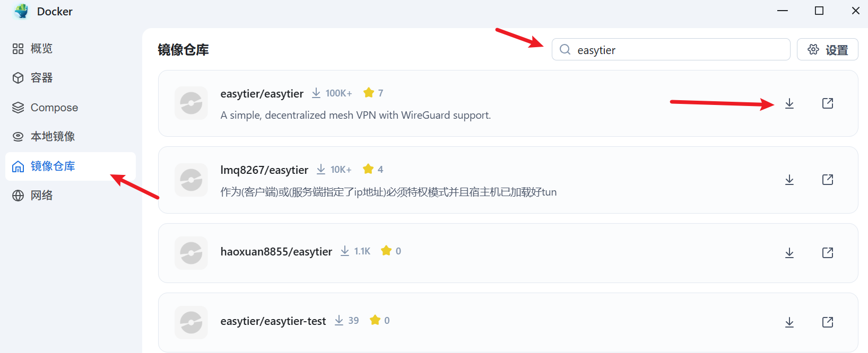Download the lmq8267/easytier image

point(789,180)
